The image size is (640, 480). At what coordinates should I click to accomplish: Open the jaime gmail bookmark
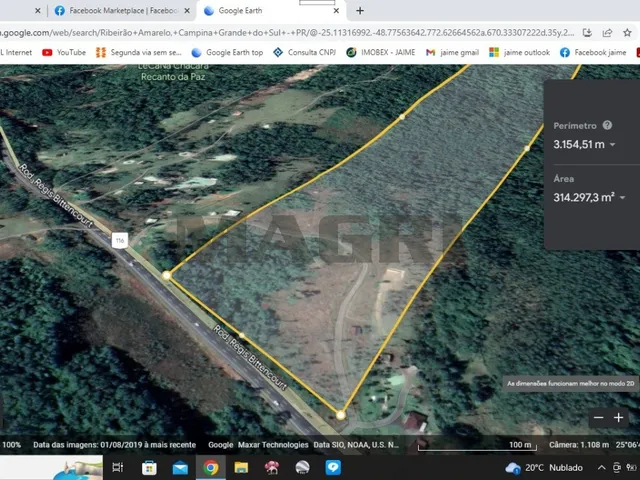(452, 52)
